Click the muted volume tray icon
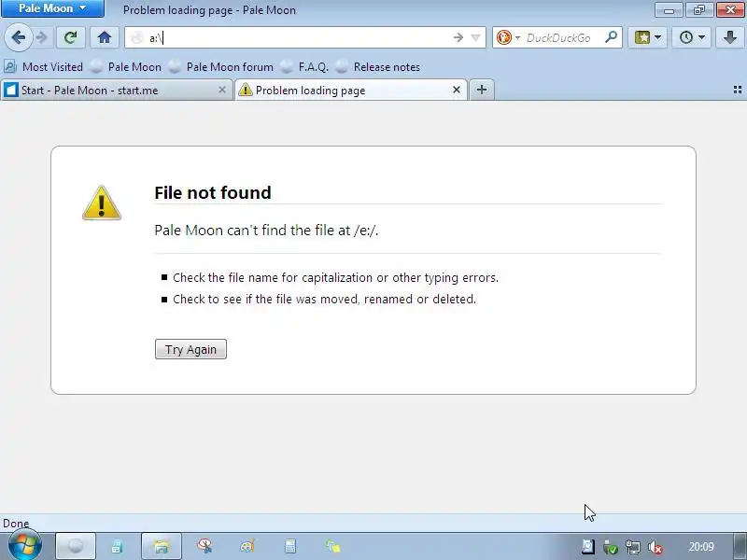Image resolution: width=747 pixels, height=560 pixels. [x=655, y=548]
